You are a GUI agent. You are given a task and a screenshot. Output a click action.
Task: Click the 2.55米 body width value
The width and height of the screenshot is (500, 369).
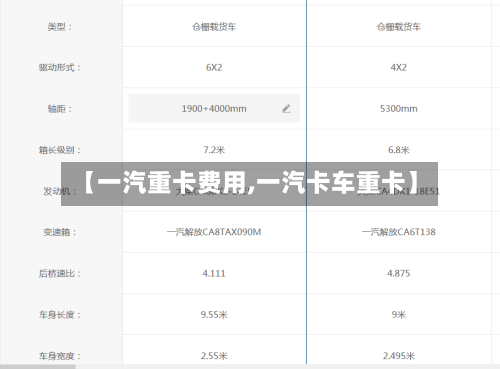(x=214, y=356)
